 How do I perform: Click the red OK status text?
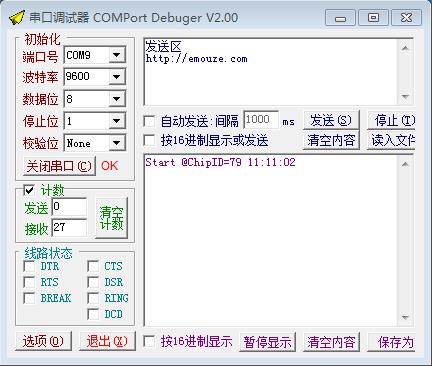point(109,166)
